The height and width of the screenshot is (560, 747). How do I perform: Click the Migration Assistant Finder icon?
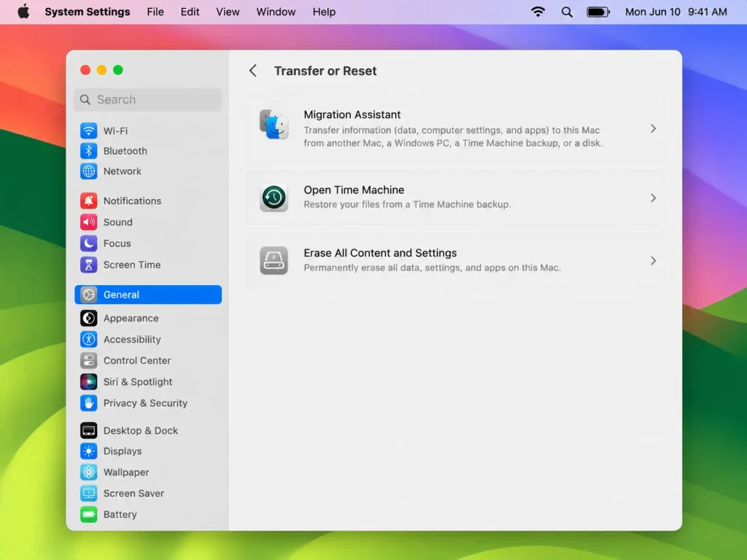pyautogui.click(x=274, y=124)
